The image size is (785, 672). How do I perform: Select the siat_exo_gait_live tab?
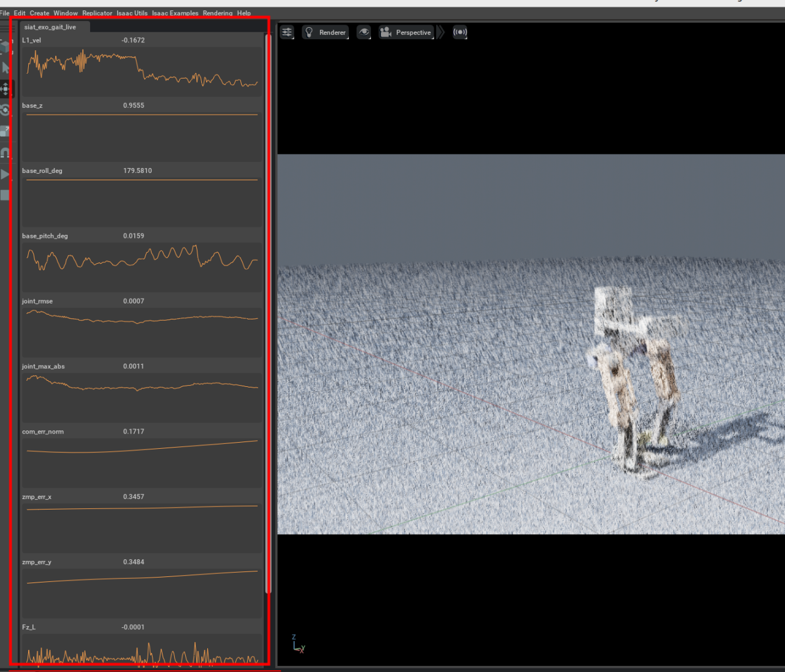(50, 27)
